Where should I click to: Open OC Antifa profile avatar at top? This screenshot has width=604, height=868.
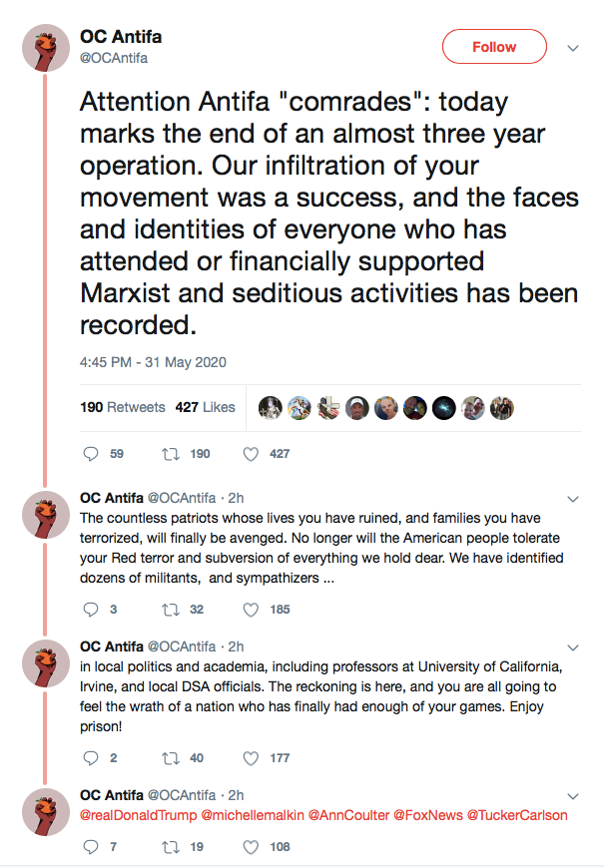click(46, 48)
